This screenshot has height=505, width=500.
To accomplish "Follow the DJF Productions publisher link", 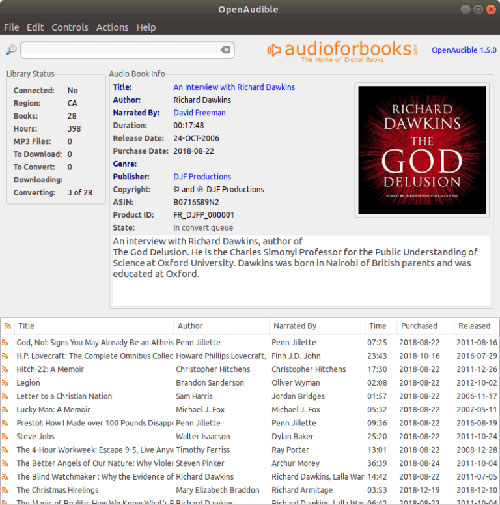I will coord(202,176).
